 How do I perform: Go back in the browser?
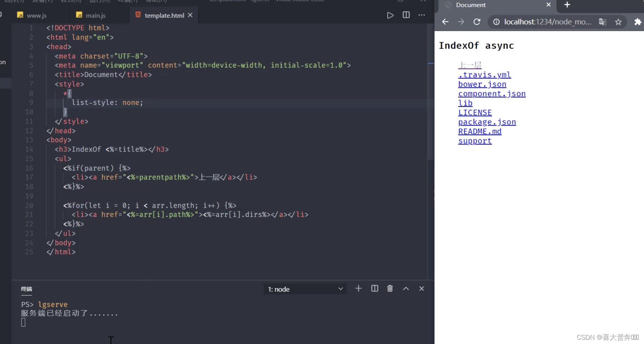click(x=445, y=22)
